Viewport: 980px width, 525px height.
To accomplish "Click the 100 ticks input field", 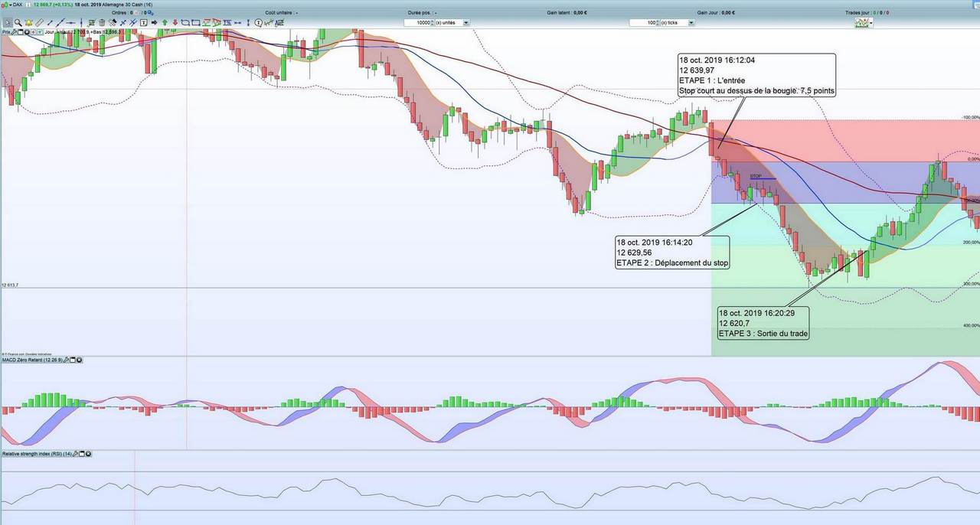I will 643,23.
